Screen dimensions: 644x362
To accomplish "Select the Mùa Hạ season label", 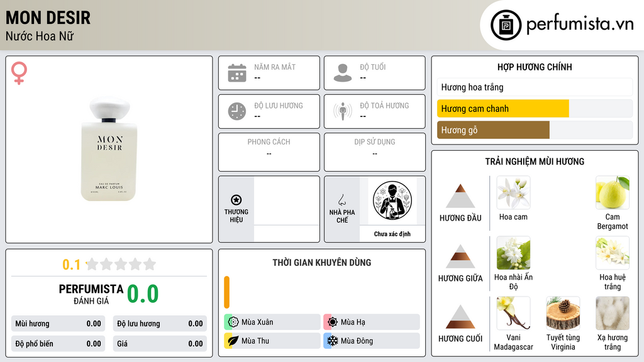I will tap(353, 322).
